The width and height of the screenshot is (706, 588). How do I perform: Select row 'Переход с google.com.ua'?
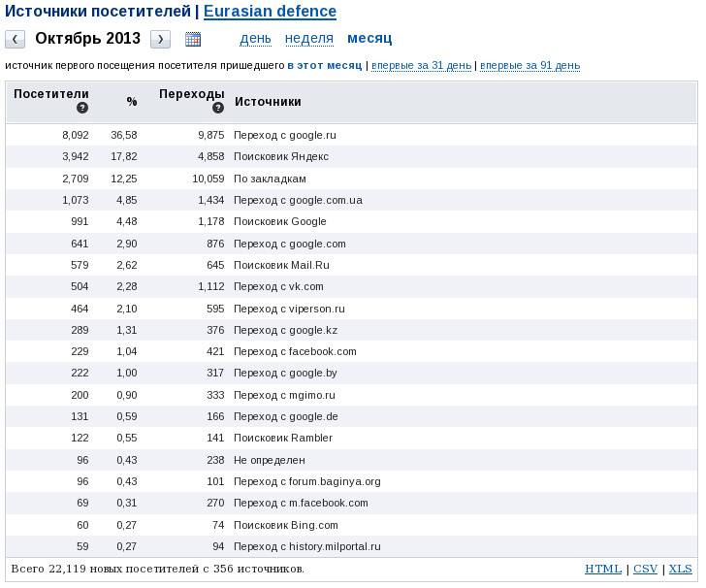[351, 200]
